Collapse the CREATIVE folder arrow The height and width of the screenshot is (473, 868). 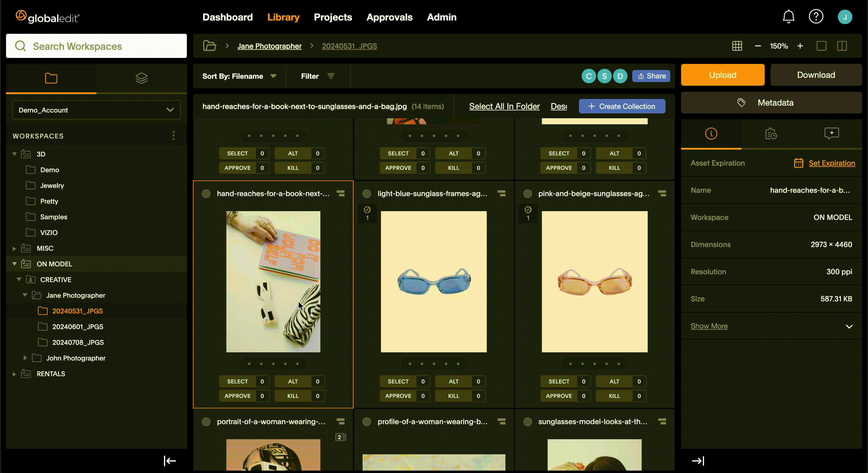(19, 279)
